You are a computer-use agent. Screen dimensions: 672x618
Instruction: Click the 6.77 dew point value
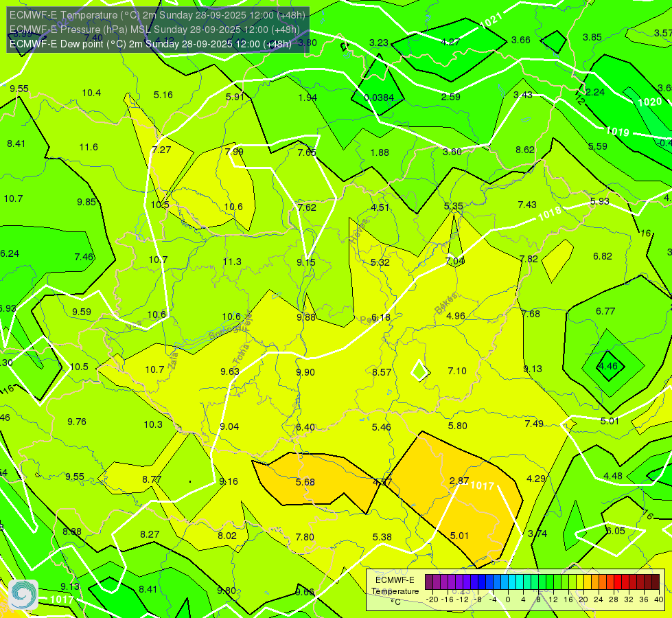click(x=605, y=311)
